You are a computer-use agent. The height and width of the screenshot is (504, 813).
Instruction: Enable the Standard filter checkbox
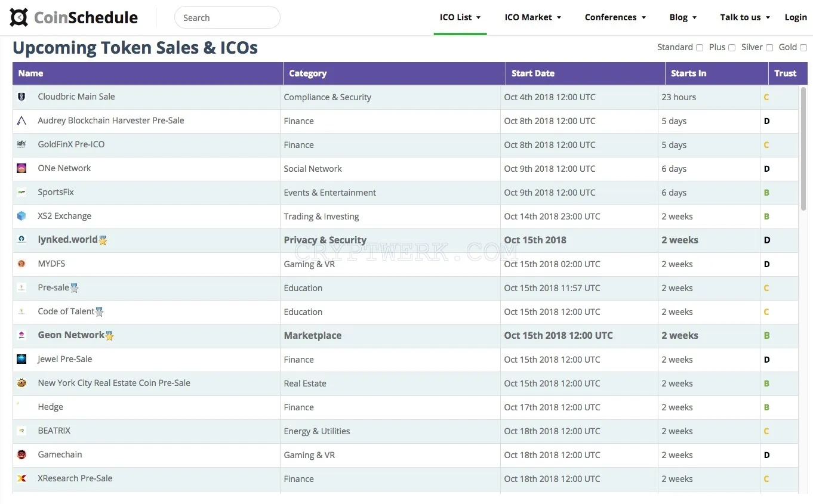click(x=700, y=48)
